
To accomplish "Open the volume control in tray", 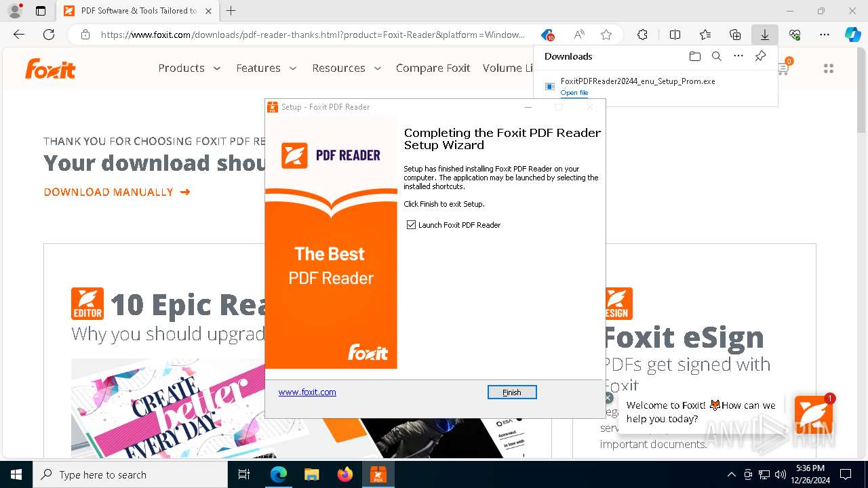I will pos(781,474).
